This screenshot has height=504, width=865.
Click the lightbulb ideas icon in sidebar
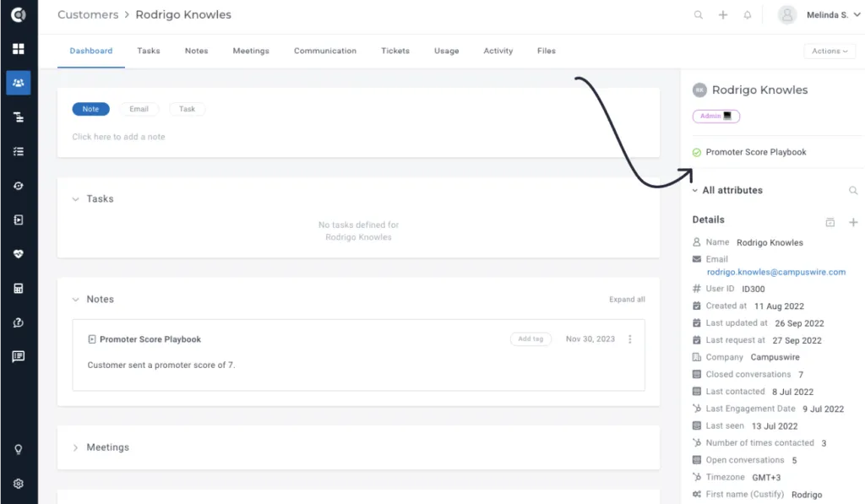(x=19, y=449)
